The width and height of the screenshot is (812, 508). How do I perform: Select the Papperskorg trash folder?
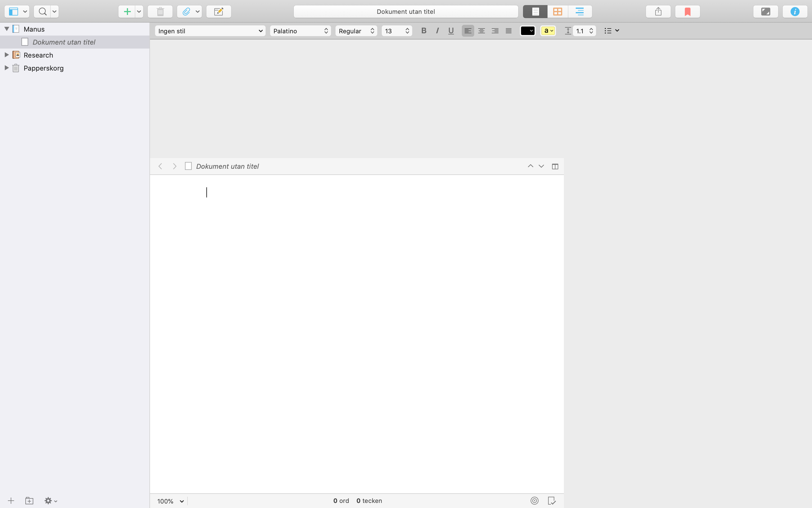74,68
